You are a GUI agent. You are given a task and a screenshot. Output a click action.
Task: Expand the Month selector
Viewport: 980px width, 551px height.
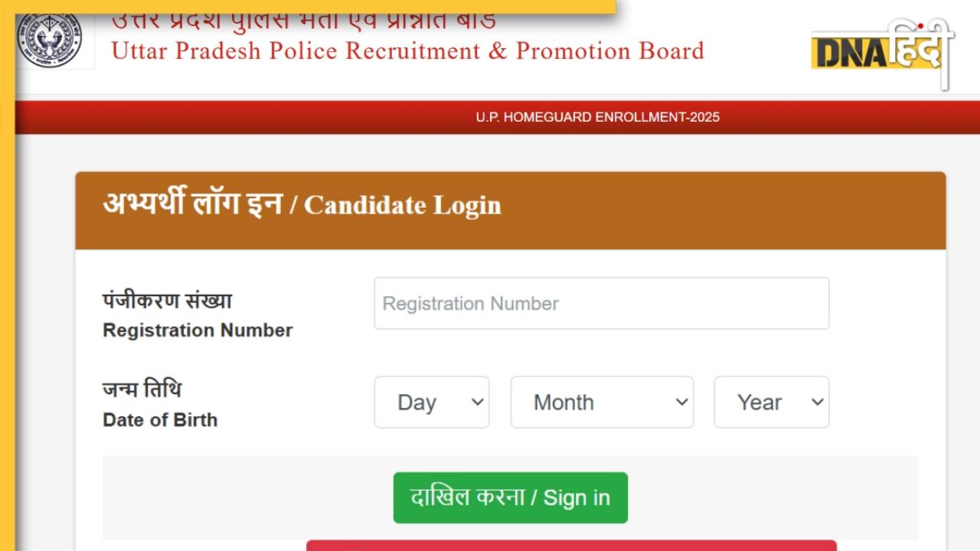tap(602, 403)
